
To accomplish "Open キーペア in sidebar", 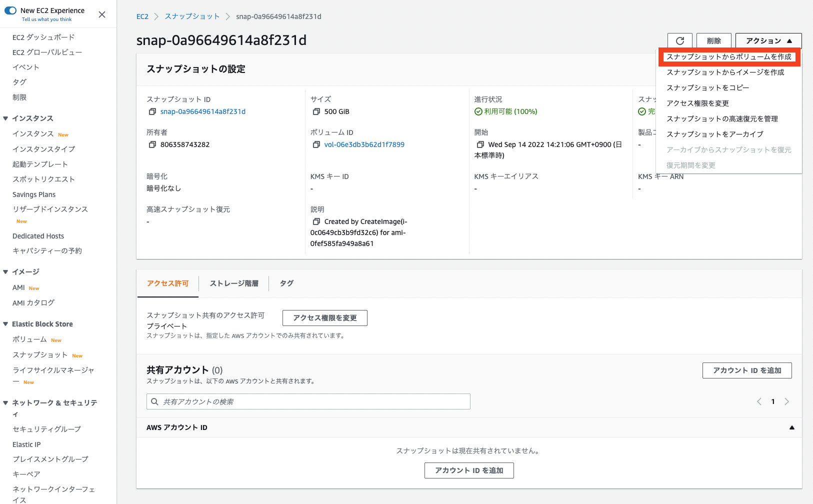I will [x=26, y=474].
